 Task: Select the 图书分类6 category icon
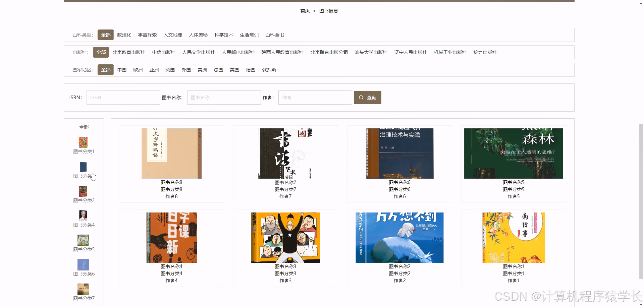pyautogui.click(x=83, y=264)
